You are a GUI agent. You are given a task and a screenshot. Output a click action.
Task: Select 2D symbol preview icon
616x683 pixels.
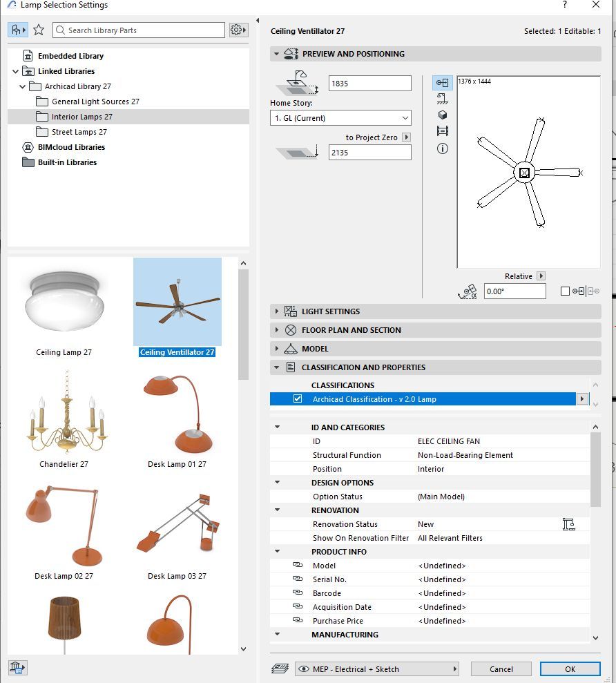coord(442,82)
